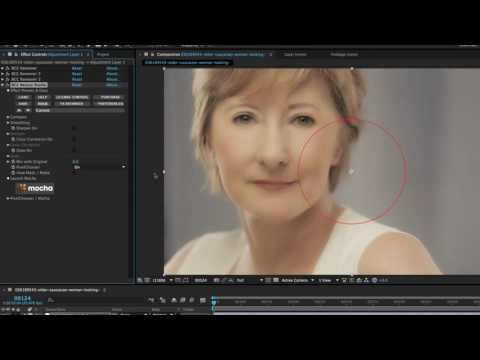This screenshot has width=480, height=360.
Task: Select the timeline composition tab
Action: point(56,290)
